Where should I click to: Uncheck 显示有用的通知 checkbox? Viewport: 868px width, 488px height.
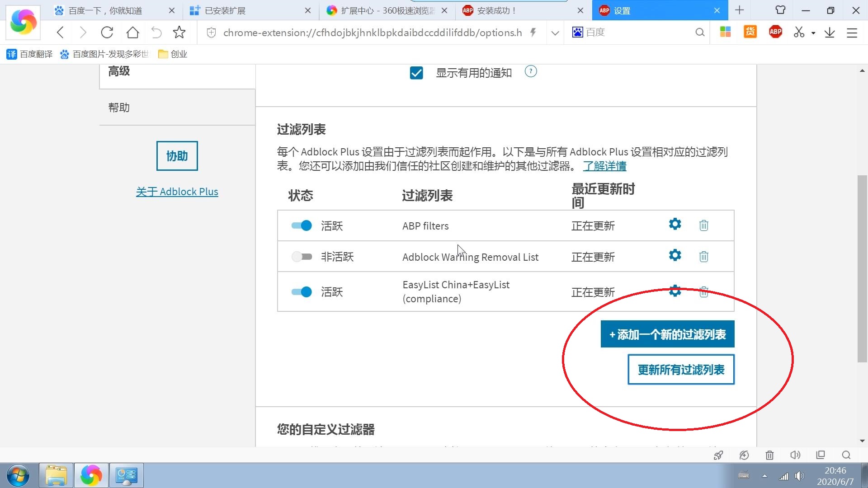click(x=416, y=73)
